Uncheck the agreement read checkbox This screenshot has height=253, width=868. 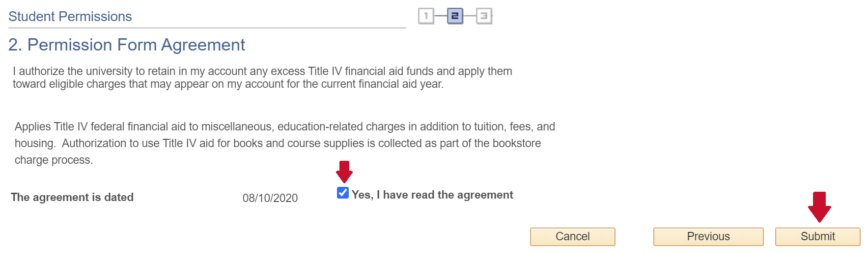343,193
